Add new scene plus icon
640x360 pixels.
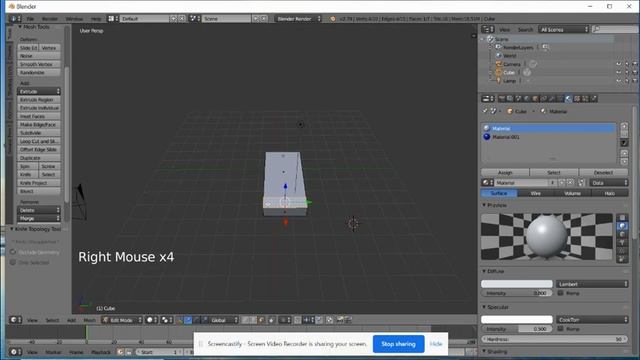256,19
